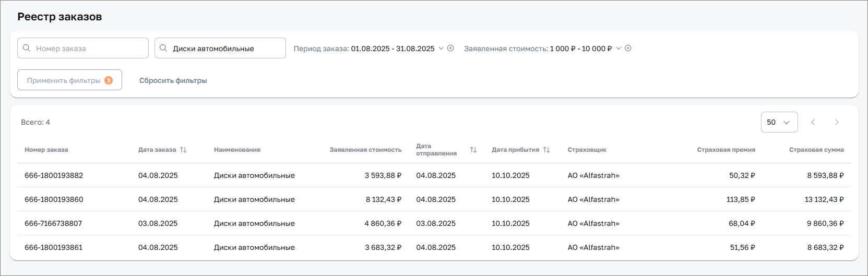
Task: Go to the next page of results
Action: [837, 122]
